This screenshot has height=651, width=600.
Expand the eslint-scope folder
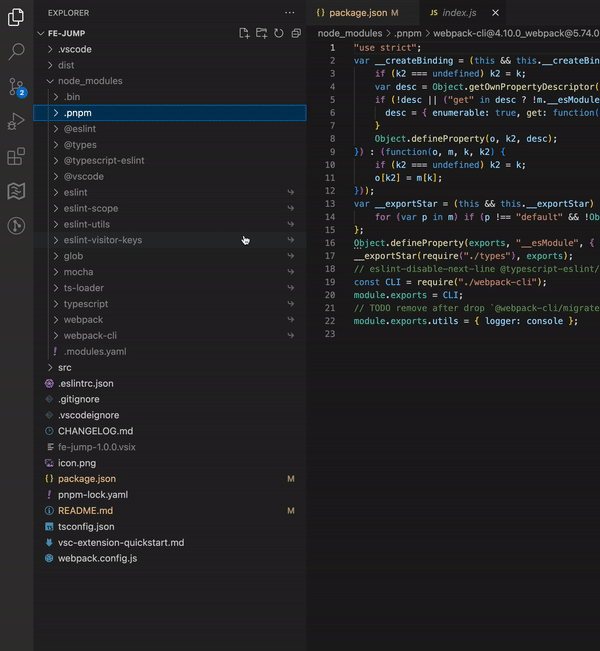coord(170,208)
